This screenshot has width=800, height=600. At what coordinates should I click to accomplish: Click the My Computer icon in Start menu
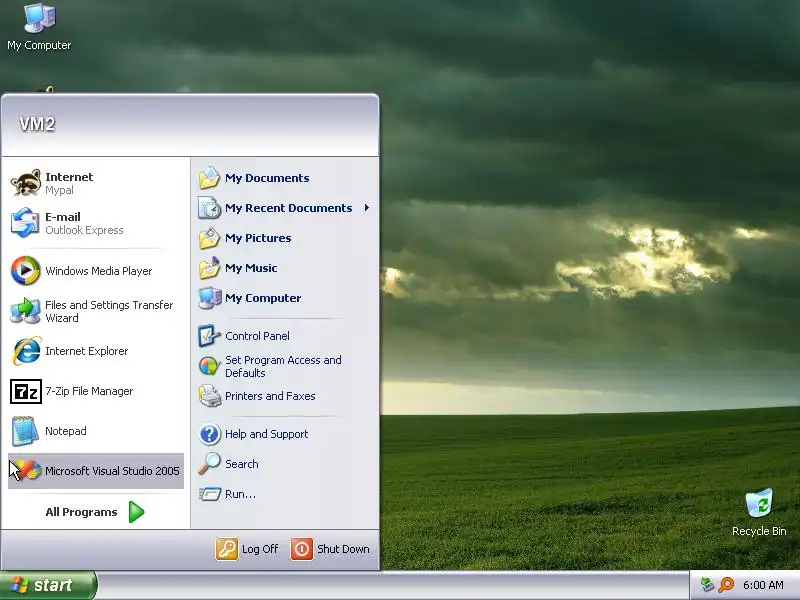pos(209,298)
